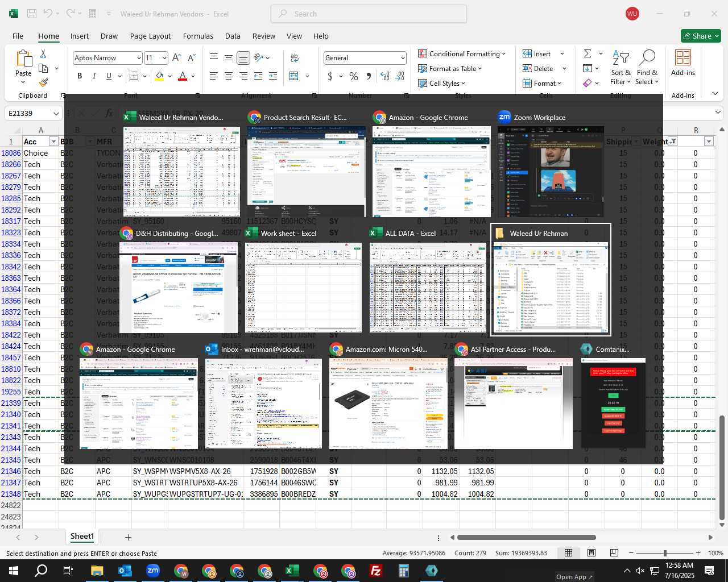Switch to ALL DATA - Excel thumbnail

(428, 280)
